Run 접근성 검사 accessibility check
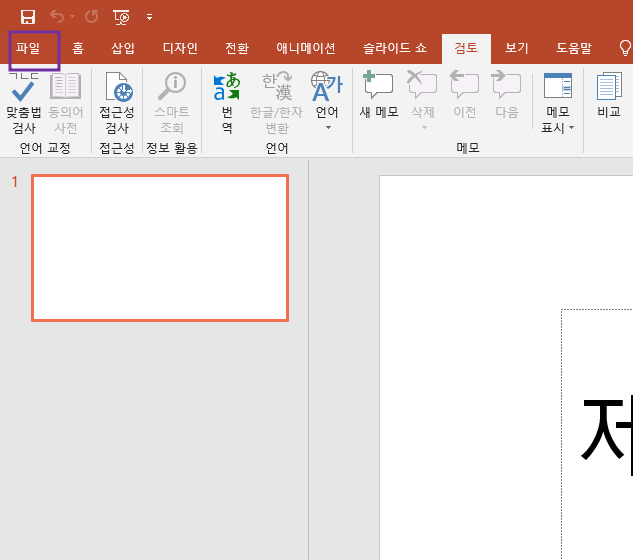Viewport: 633px width, 560px height. 117,103
